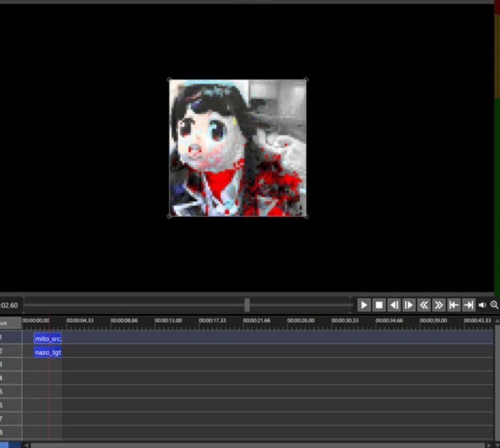Click the layer 7 header
500x448 pixels.
(11, 419)
